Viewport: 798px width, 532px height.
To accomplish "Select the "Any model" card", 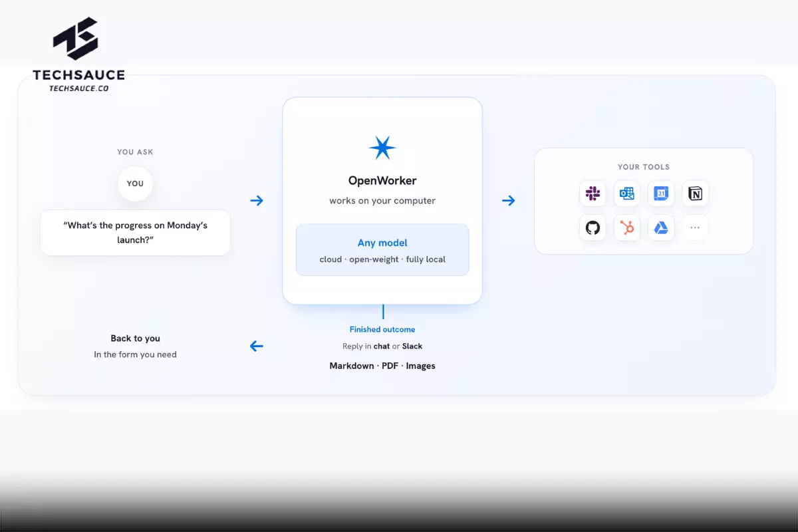I will (382, 249).
